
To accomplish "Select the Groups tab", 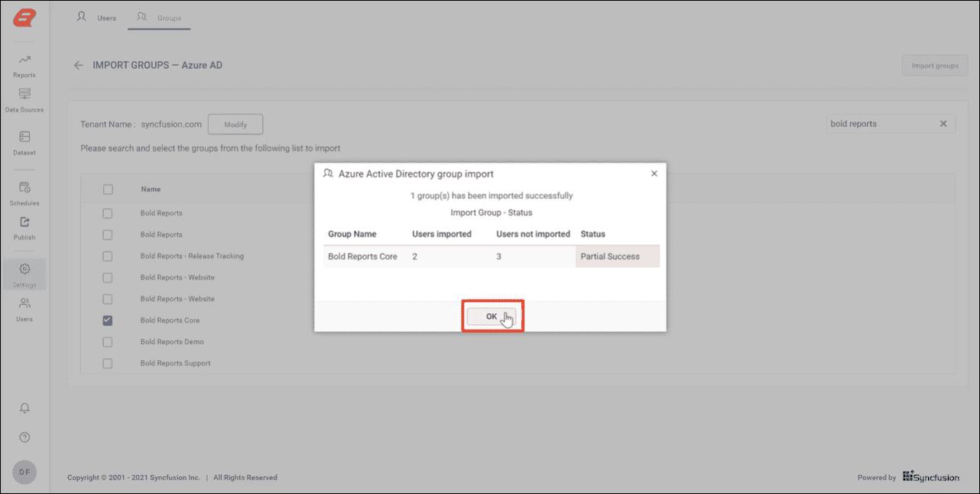I will point(159,17).
